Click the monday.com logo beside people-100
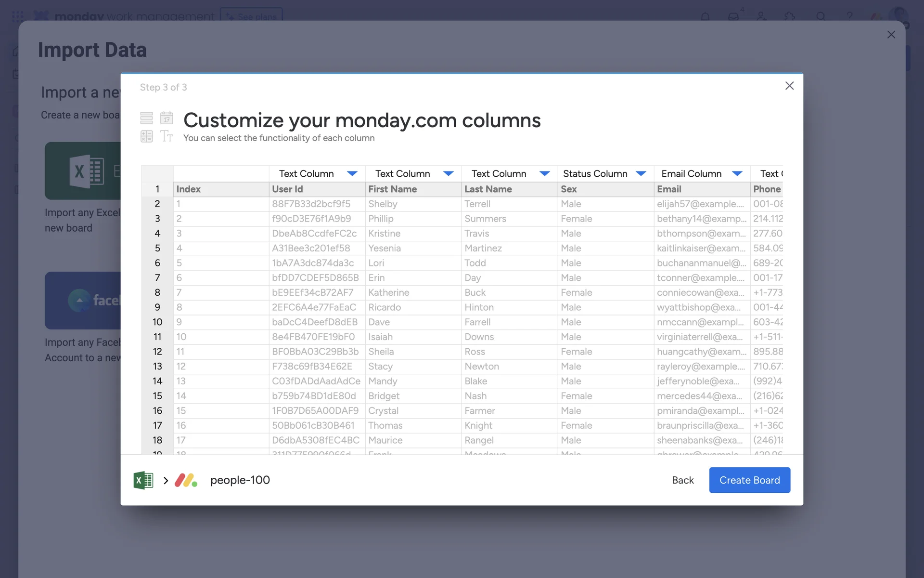Viewport: 924px width, 578px height. [186, 480]
